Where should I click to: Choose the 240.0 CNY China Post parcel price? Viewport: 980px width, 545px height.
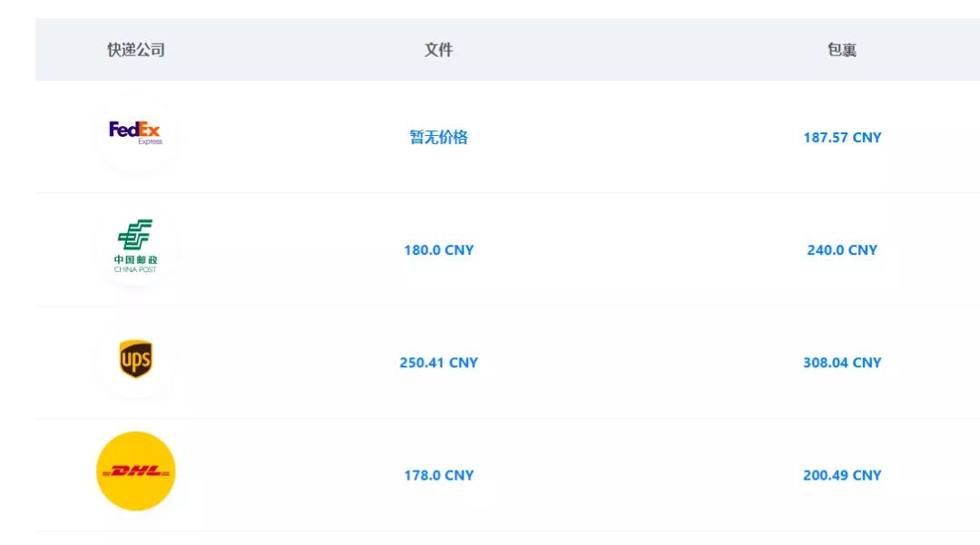coord(842,250)
